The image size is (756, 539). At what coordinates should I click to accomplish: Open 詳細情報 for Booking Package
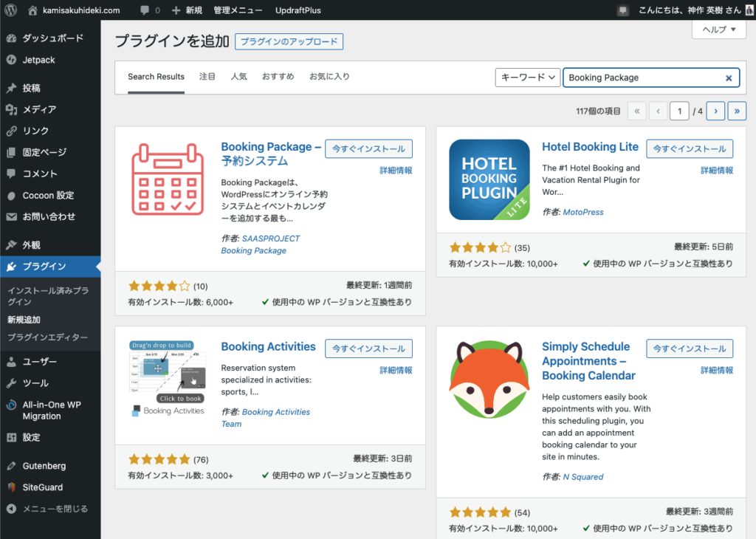(396, 170)
